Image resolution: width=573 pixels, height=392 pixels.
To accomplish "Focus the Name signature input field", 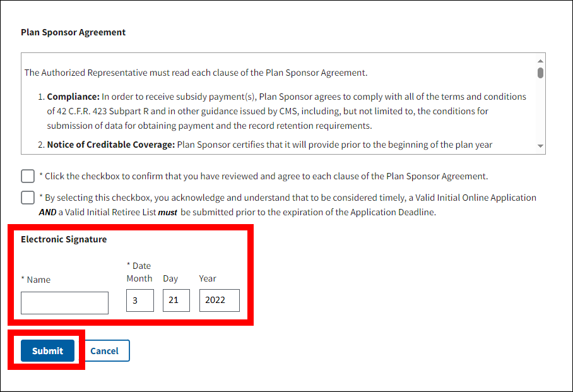I will [64, 303].
